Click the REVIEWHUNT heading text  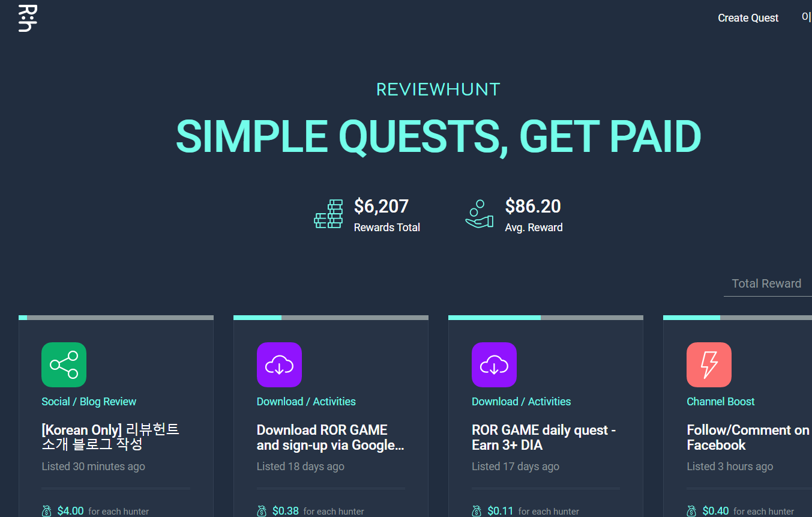click(x=438, y=89)
